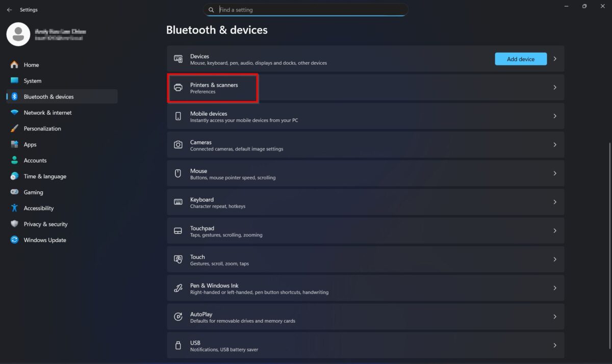Click the Printers & scanners printer icon
This screenshot has height=364, width=612.
178,88
